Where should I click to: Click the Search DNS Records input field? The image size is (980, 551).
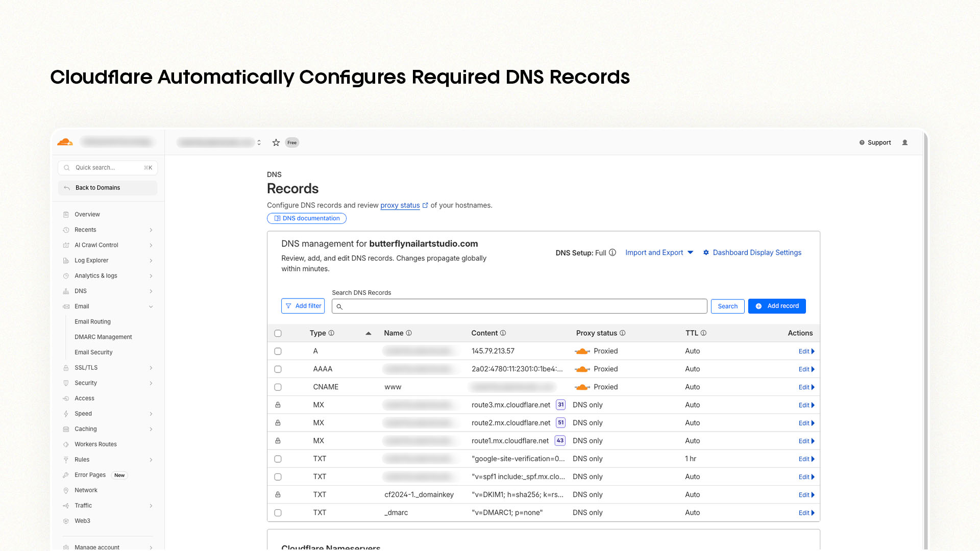(519, 306)
